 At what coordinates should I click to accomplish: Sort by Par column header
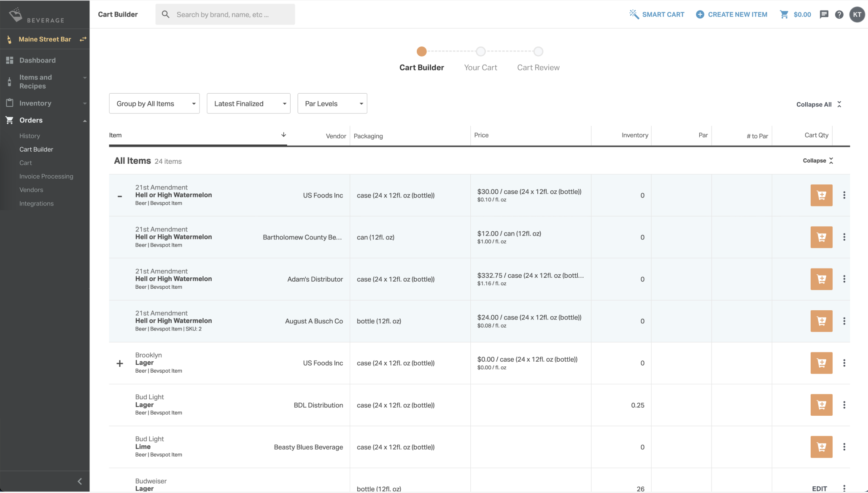click(703, 135)
